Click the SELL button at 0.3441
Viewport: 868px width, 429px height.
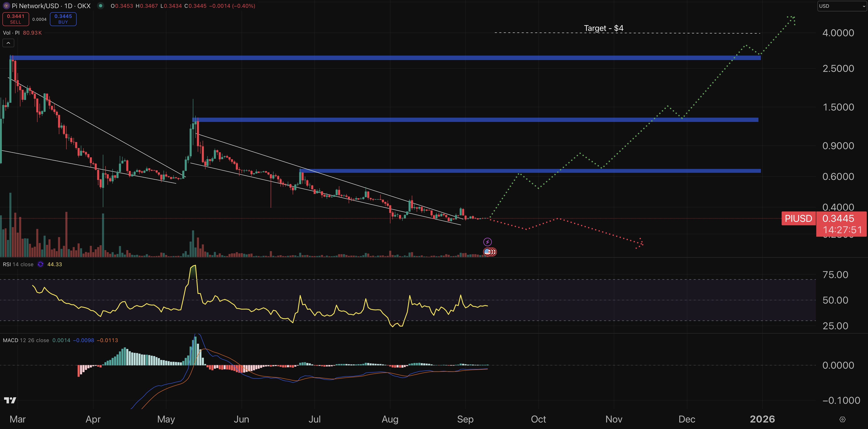tap(15, 19)
